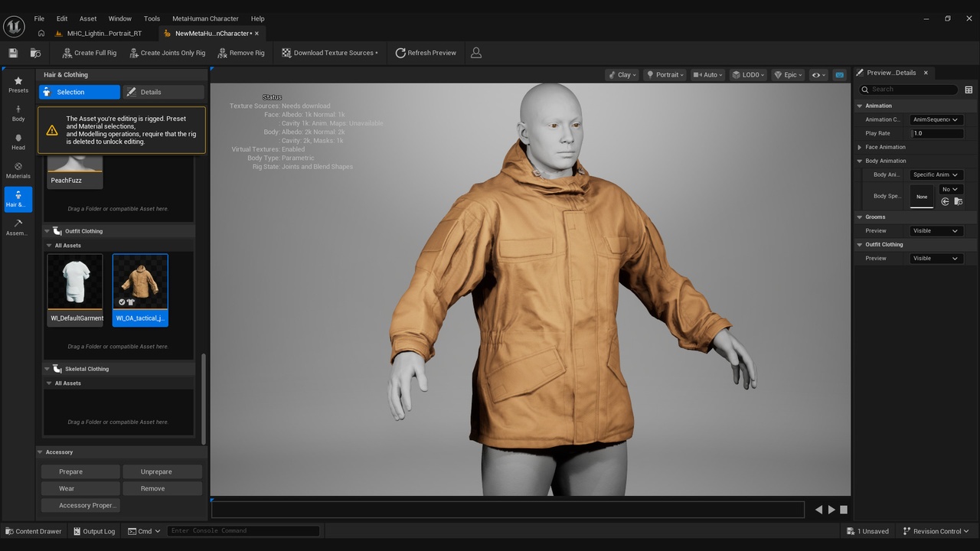
Task: Click the details panel grid settings icon
Action: [969, 90]
